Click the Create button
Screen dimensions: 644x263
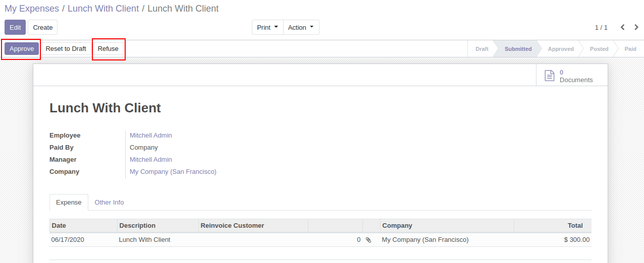pos(43,27)
